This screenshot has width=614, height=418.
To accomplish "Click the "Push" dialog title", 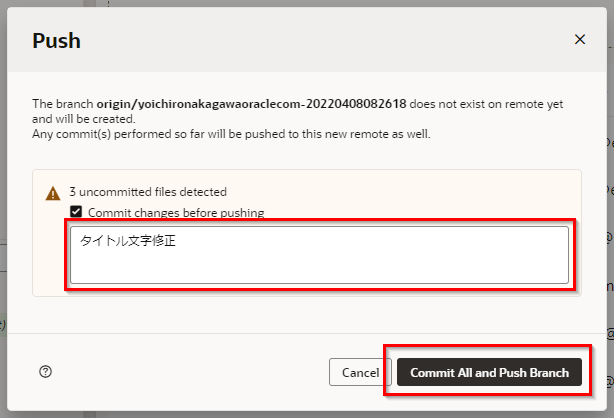I will click(x=57, y=41).
